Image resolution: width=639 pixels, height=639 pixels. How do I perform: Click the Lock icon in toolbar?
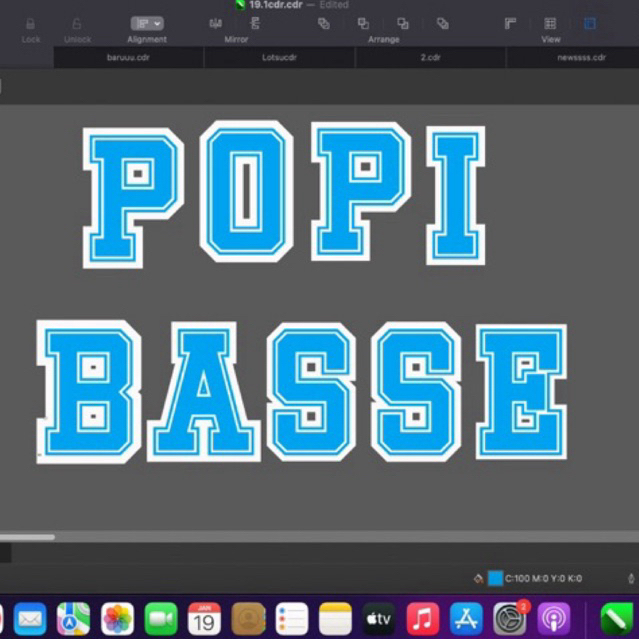(x=31, y=24)
